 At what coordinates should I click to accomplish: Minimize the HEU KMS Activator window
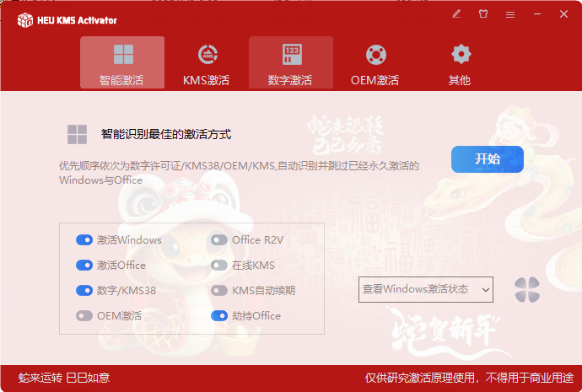(x=536, y=13)
